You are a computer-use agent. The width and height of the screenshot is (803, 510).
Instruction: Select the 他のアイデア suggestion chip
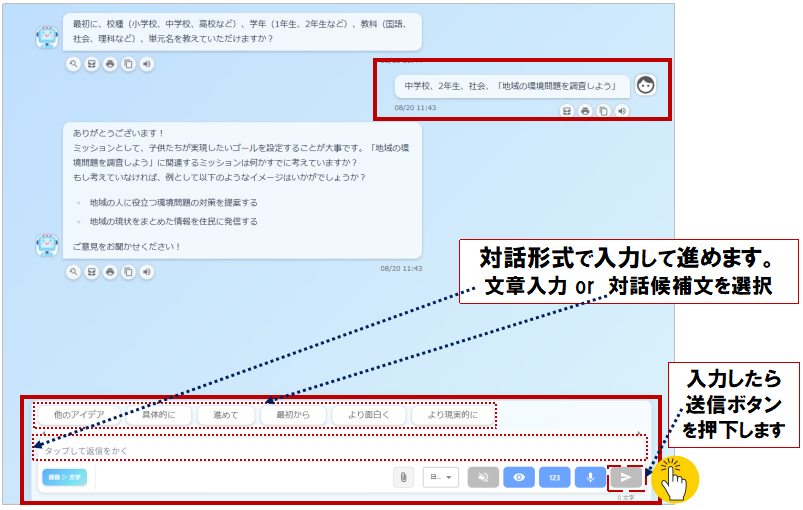79,414
